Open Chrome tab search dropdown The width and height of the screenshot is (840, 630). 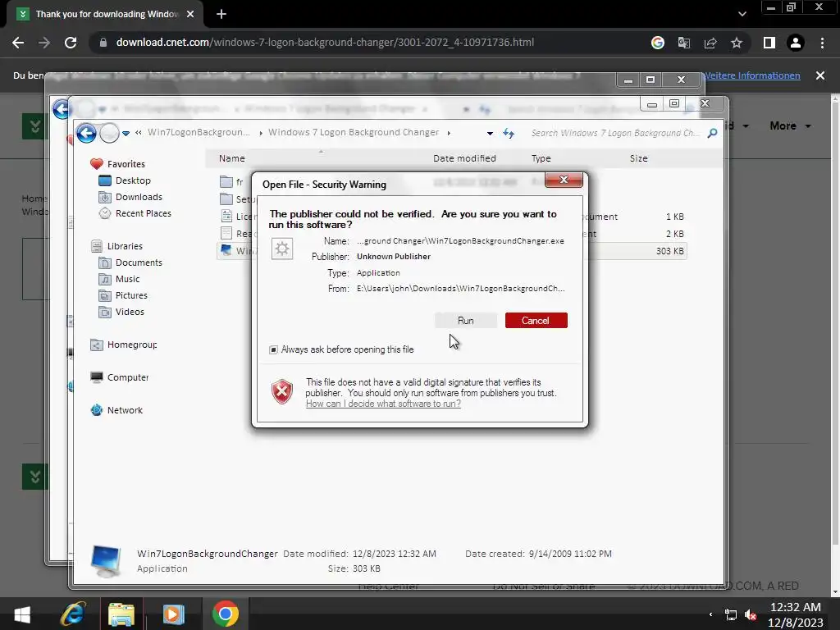coord(742,15)
